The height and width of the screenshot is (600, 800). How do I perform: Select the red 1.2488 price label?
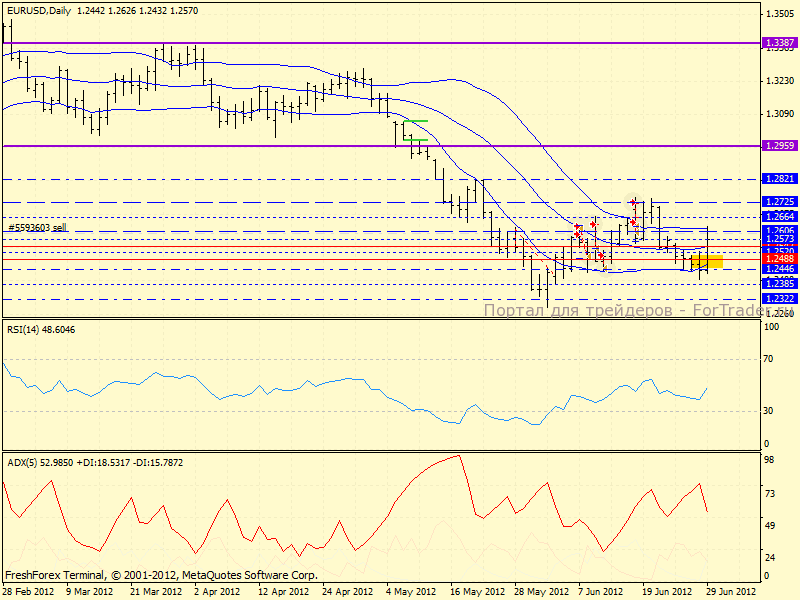[778, 258]
